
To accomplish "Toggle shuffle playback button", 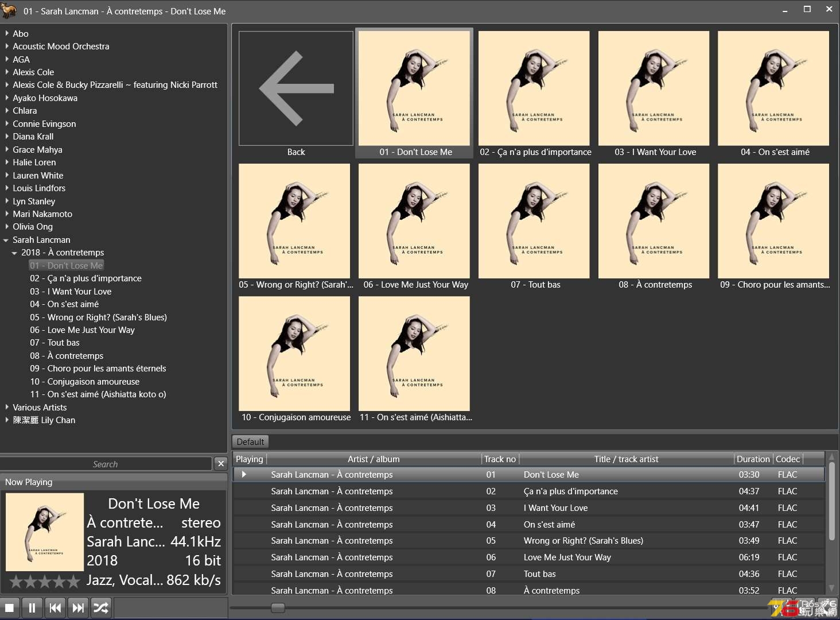I will [101, 607].
